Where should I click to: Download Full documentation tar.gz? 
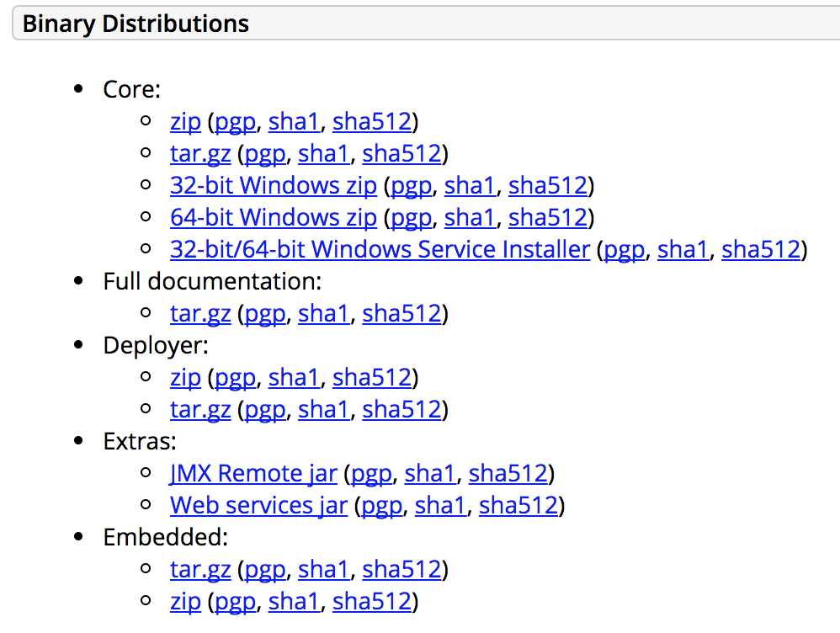(200, 313)
